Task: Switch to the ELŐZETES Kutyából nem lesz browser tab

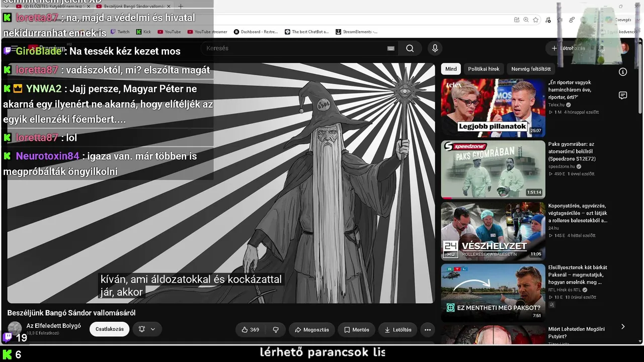Action: click(x=53, y=6)
